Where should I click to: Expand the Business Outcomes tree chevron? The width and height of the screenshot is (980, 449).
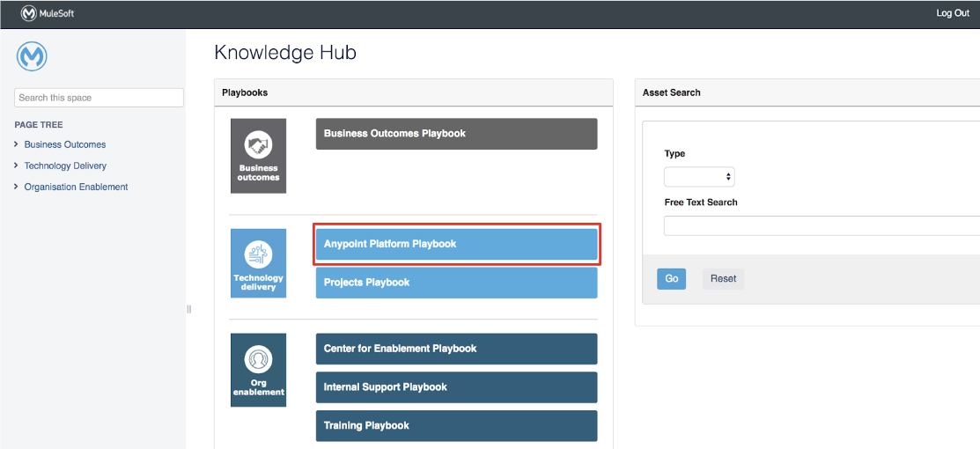(x=16, y=144)
